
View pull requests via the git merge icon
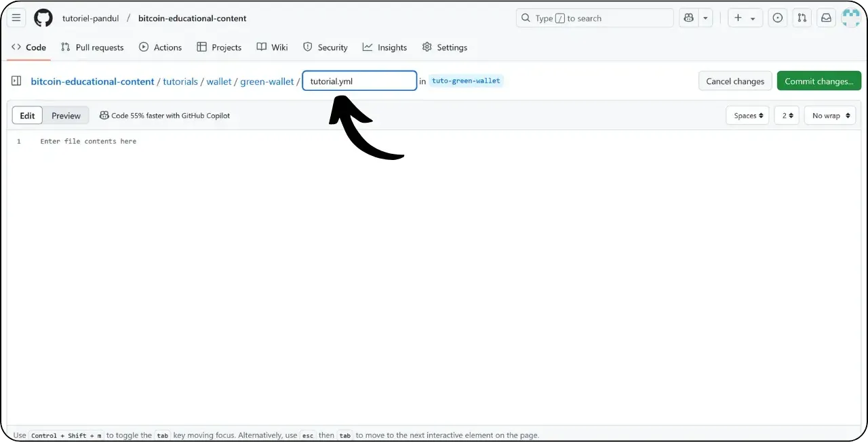[802, 18]
